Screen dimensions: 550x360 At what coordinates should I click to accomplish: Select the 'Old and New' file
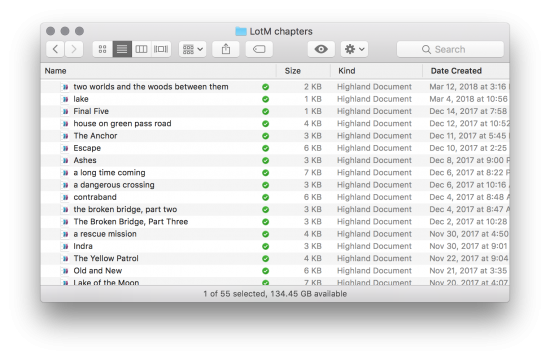pyautogui.click(x=275, y=271)
